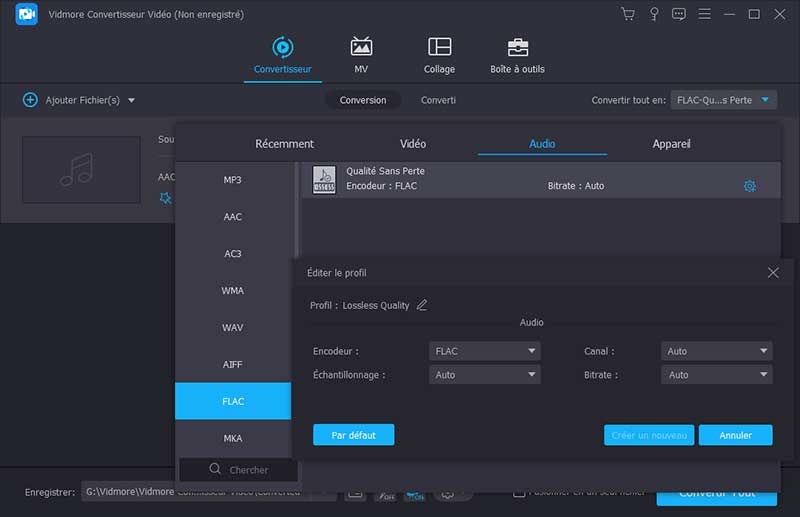Close the Éditer le profil dialog
The height and width of the screenshot is (517, 800).
772,272
